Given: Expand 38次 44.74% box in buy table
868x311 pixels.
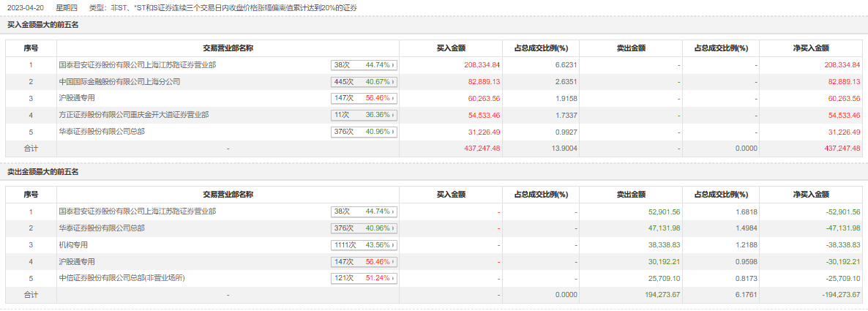Looking at the screenshot, I should 364,65.
